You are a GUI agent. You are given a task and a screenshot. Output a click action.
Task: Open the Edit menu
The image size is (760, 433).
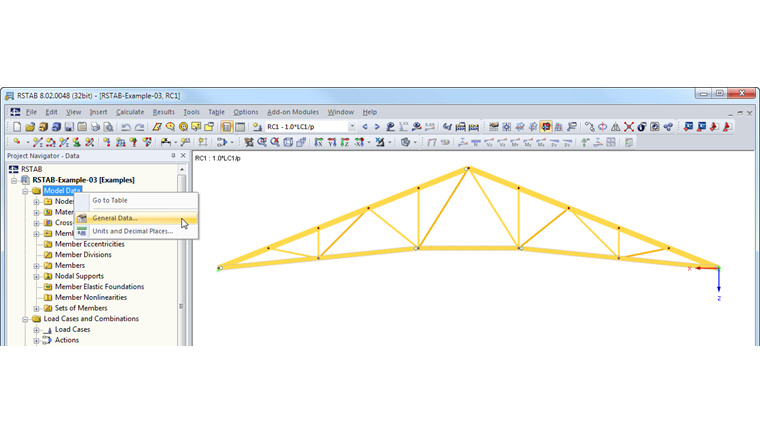click(51, 112)
